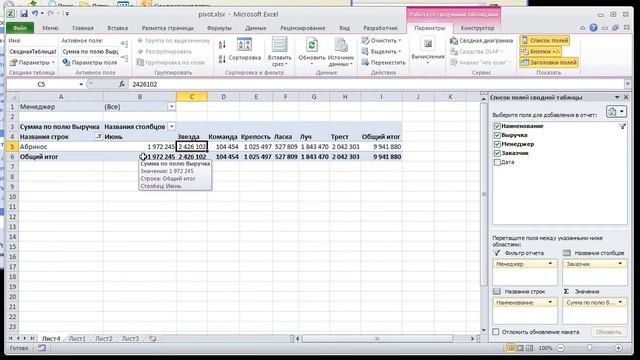The height and width of the screenshot is (360, 640).
Task: Open Заказчик dropdown in Названия столбцов area
Action: click(620, 264)
